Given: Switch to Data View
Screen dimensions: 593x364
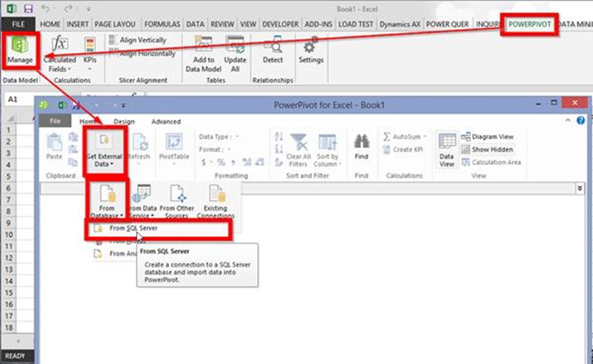Looking at the screenshot, I should tap(446, 150).
